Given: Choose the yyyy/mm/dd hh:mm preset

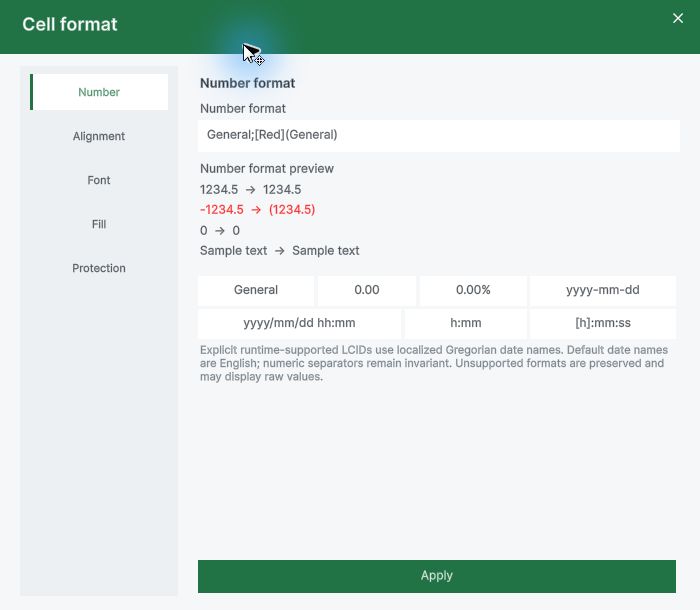Looking at the screenshot, I should point(299,323).
